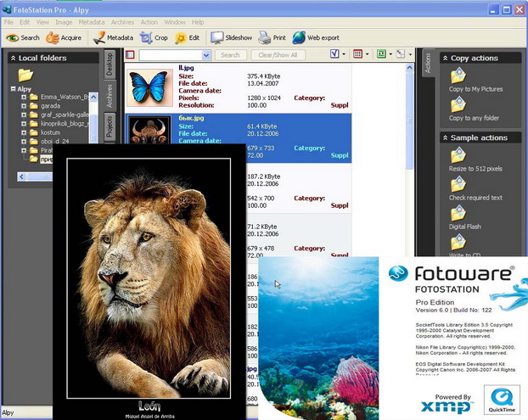Click inside the search text field

(x=171, y=55)
